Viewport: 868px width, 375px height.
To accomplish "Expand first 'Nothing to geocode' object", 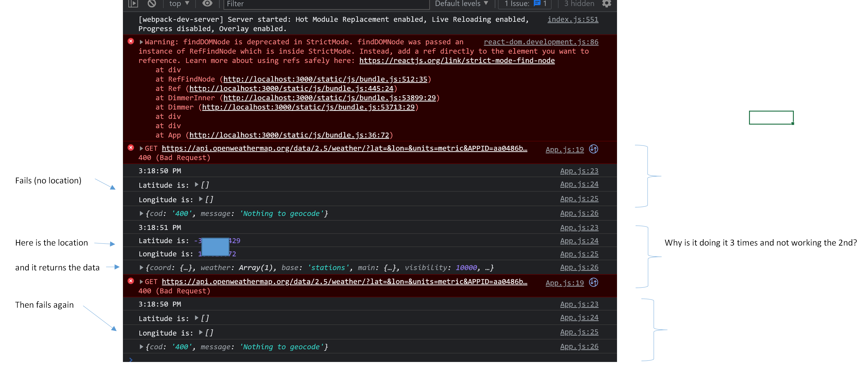I will (141, 214).
